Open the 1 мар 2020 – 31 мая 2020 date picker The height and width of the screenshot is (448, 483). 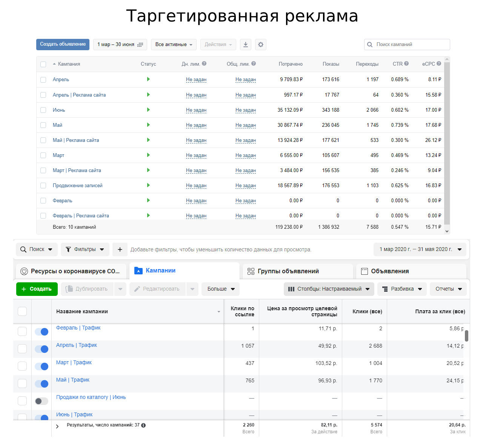pos(420,249)
